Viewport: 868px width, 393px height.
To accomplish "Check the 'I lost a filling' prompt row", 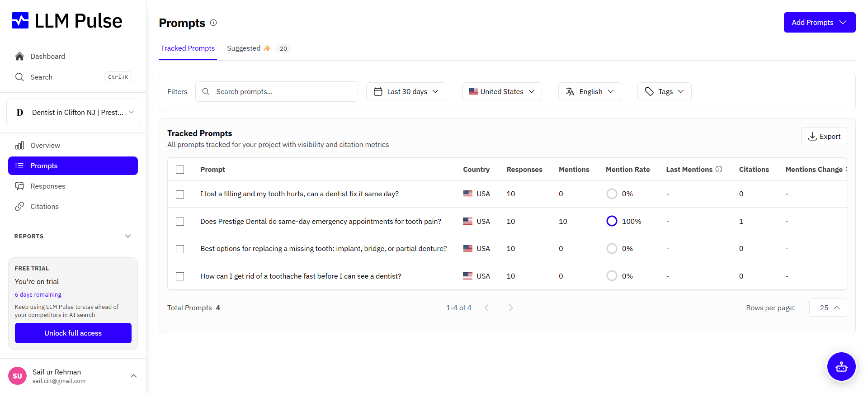I will [x=180, y=194].
